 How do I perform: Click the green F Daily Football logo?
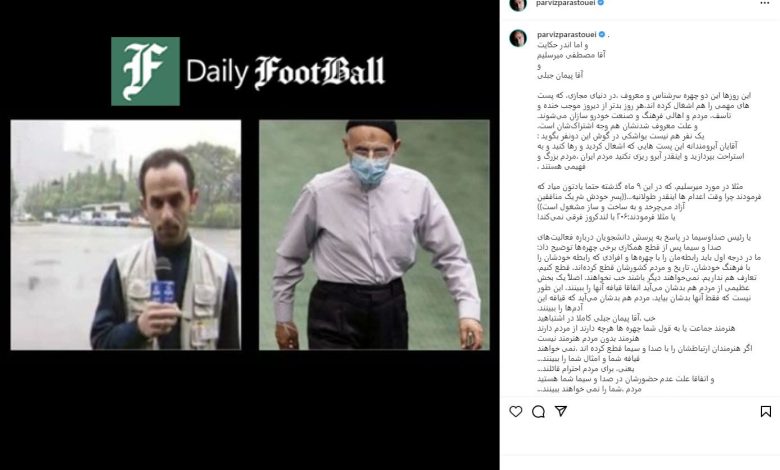point(145,71)
